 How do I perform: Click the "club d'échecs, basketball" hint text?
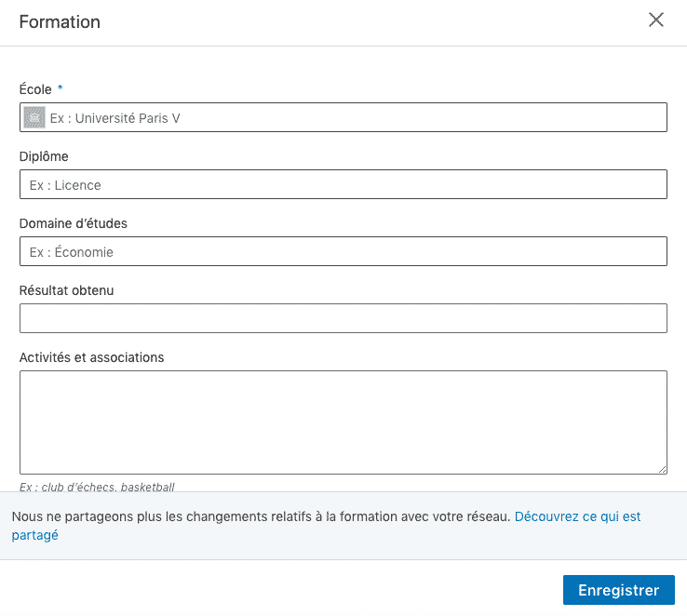pos(97,487)
